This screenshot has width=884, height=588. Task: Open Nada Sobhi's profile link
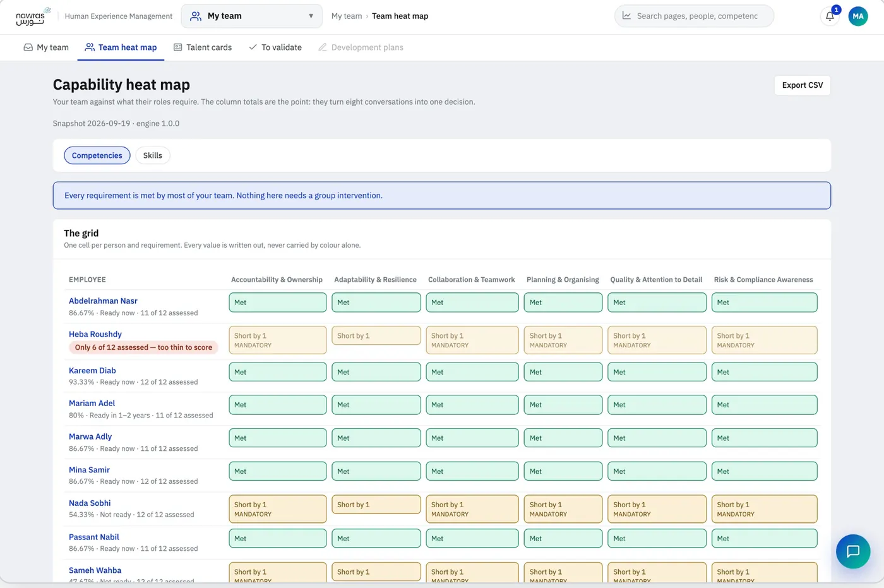pyautogui.click(x=90, y=503)
